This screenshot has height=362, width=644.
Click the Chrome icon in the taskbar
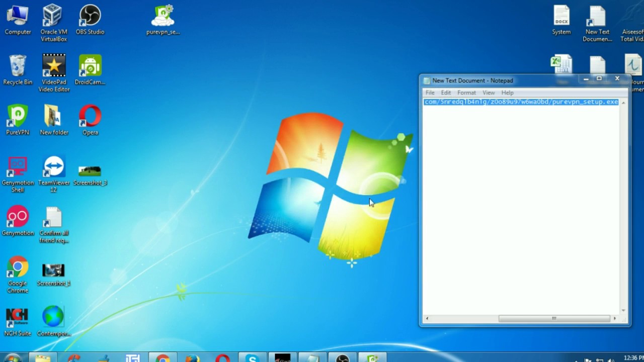tap(163, 358)
